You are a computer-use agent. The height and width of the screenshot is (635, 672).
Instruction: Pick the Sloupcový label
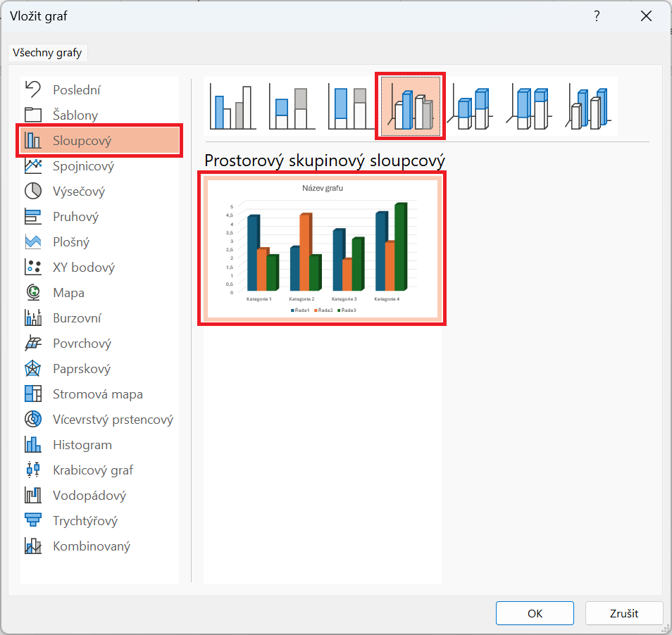coord(82,140)
